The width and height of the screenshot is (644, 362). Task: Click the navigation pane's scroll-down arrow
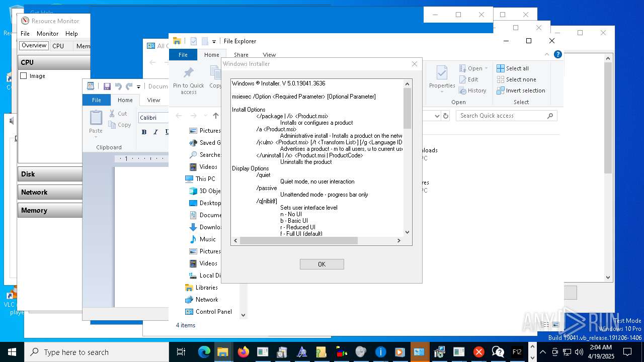coord(243,315)
